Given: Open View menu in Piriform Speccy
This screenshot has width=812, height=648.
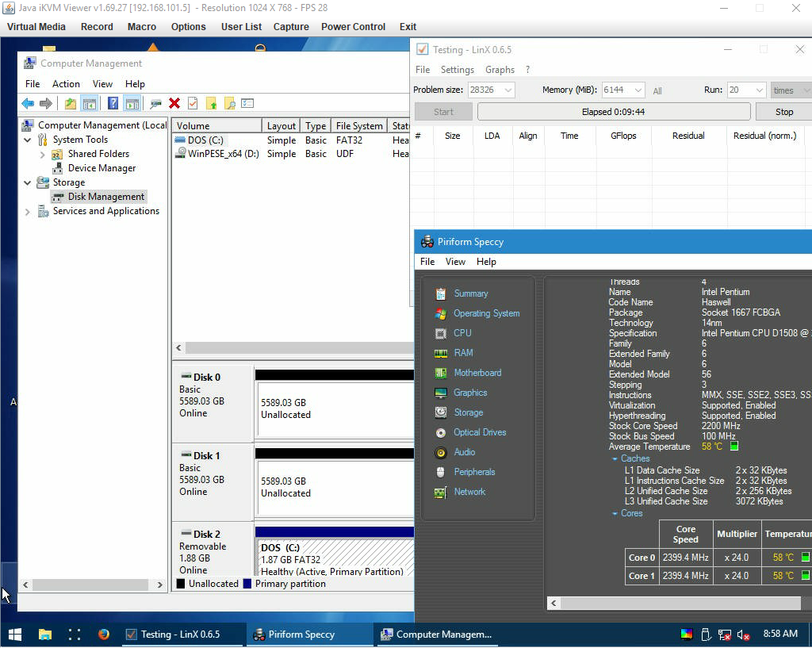Looking at the screenshot, I should [x=455, y=262].
